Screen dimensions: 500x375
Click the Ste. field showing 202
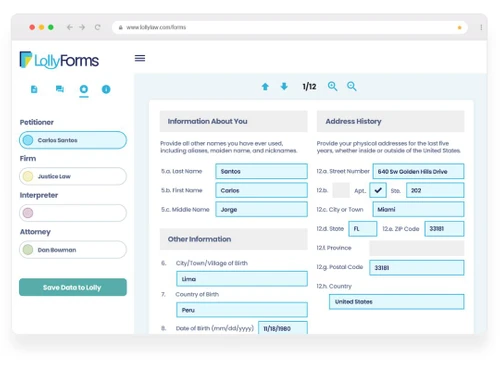435,190
